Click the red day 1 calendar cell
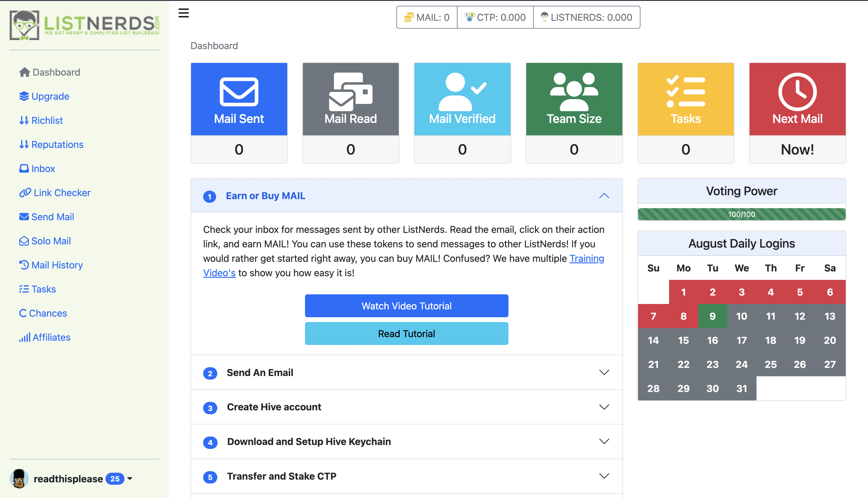The height and width of the screenshot is (498, 868). click(x=683, y=292)
